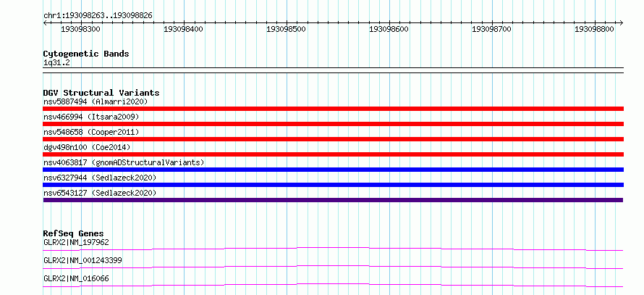The image size is (644, 295).
Task: Open the nsv6327944 (Sedlazeck2020) label
Action: tap(100, 178)
